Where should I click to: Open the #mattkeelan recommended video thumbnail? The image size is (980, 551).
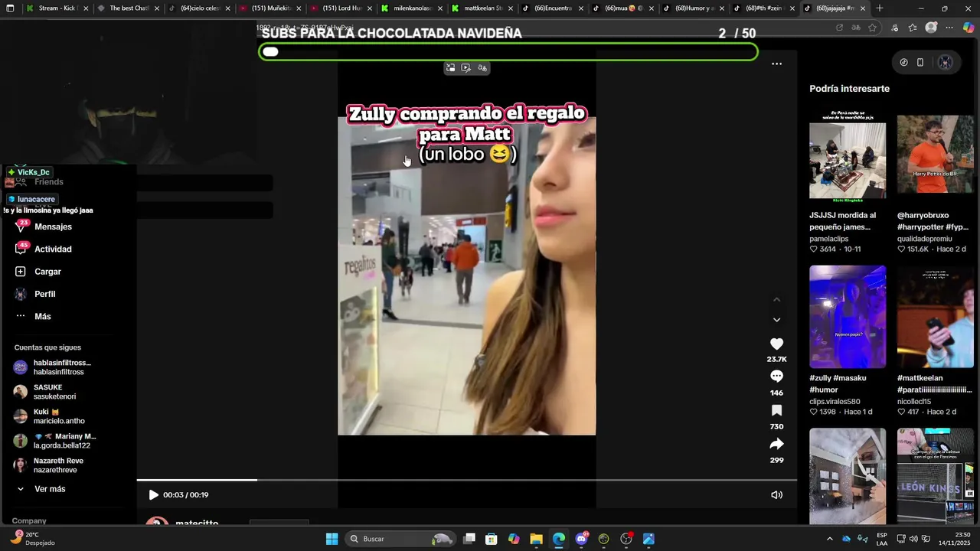click(935, 317)
